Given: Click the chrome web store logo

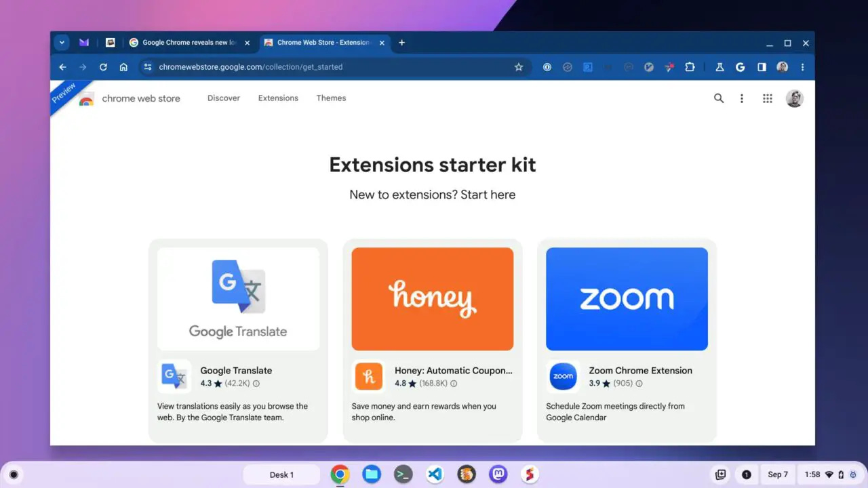Looking at the screenshot, I should coord(130,99).
